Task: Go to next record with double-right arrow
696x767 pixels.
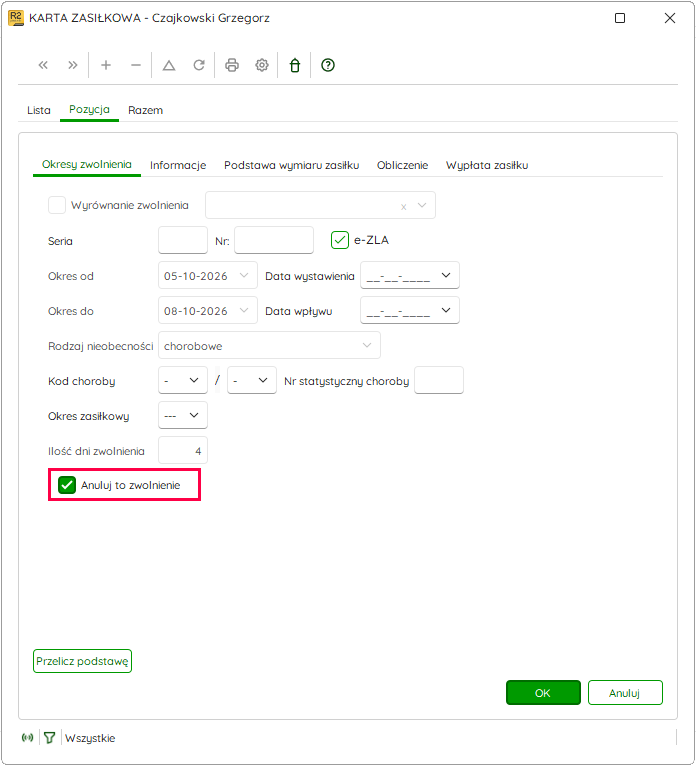Action: tap(72, 65)
